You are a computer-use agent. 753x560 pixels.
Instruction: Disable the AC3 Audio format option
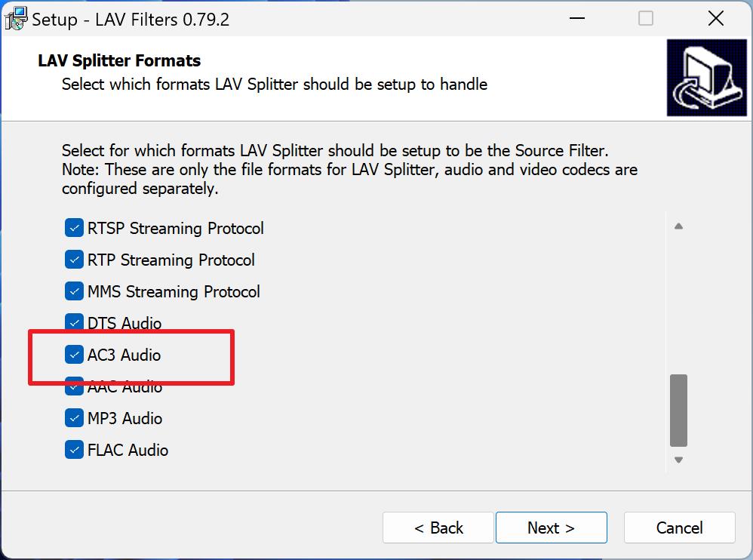click(73, 355)
